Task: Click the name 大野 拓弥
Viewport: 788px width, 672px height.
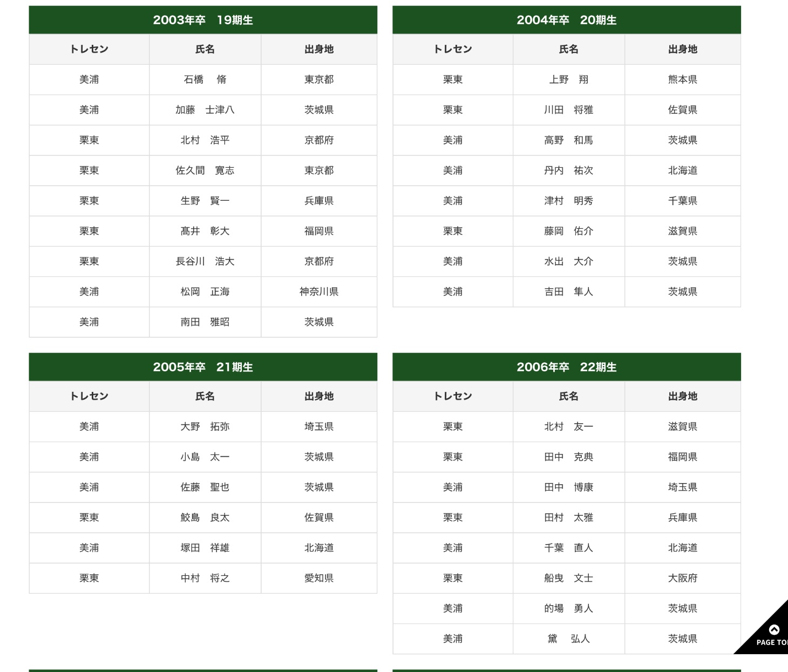Action: [205, 427]
